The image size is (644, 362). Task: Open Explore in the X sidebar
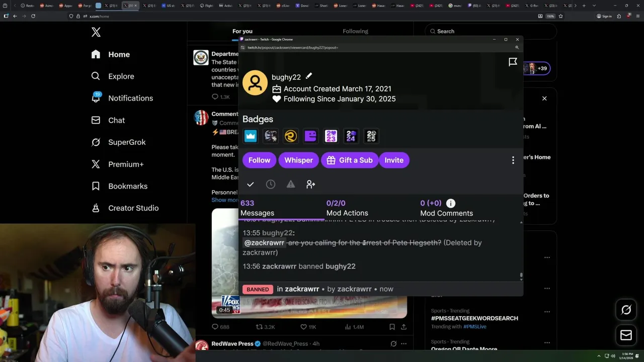(x=112, y=76)
